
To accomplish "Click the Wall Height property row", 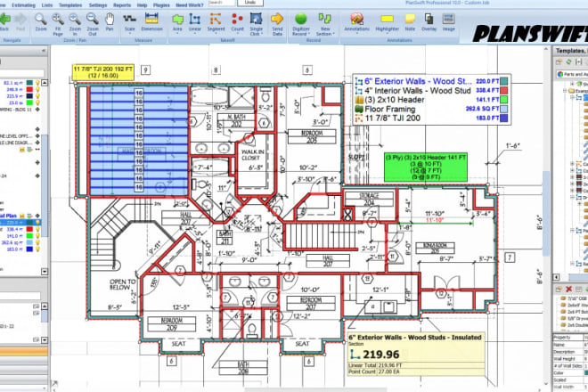I will click(x=570, y=359).
